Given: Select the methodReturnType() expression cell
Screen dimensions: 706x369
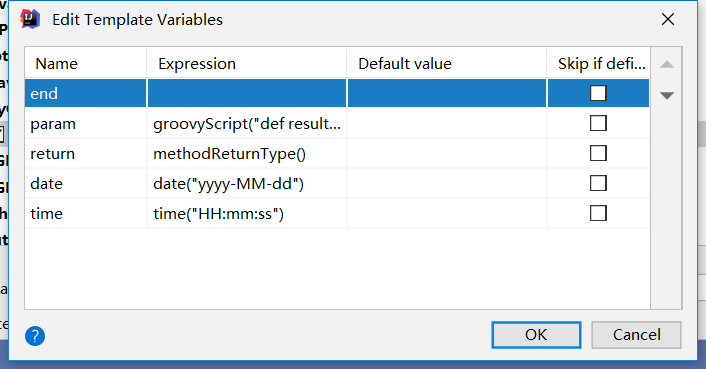Looking at the screenshot, I should (247, 153).
